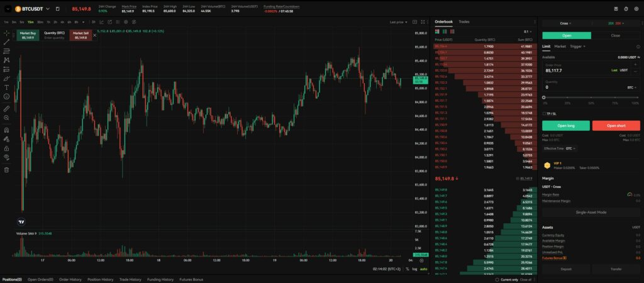This screenshot has height=283, width=644.
Task: Click the Open long button
Action: point(566,126)
